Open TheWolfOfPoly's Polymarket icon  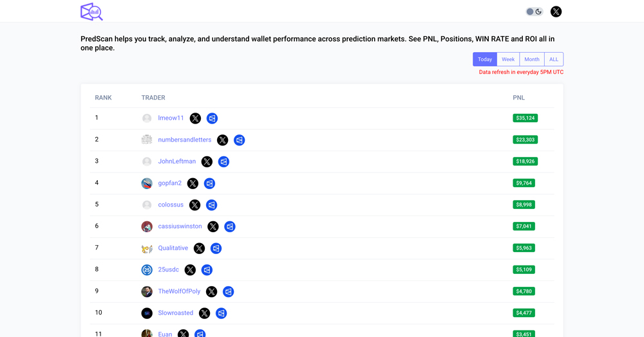click(229, 291)
